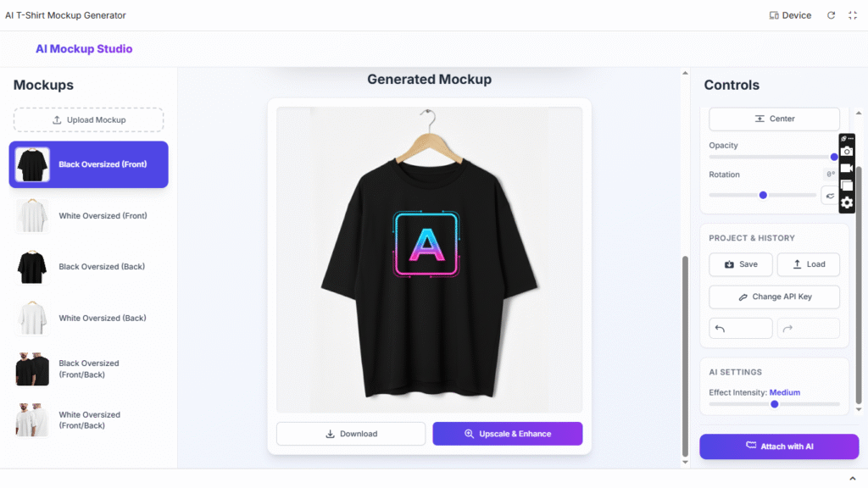Viewport: 868px width, 488px height.
Task: Click the redo arrow button
Action: pyautogui.click(x=808, y=329)
